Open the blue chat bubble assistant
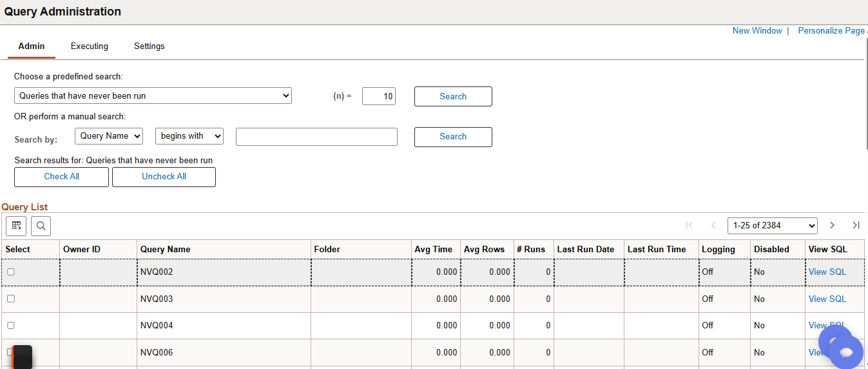This screenshot has height=369, width=868. [x=845, y=352]
